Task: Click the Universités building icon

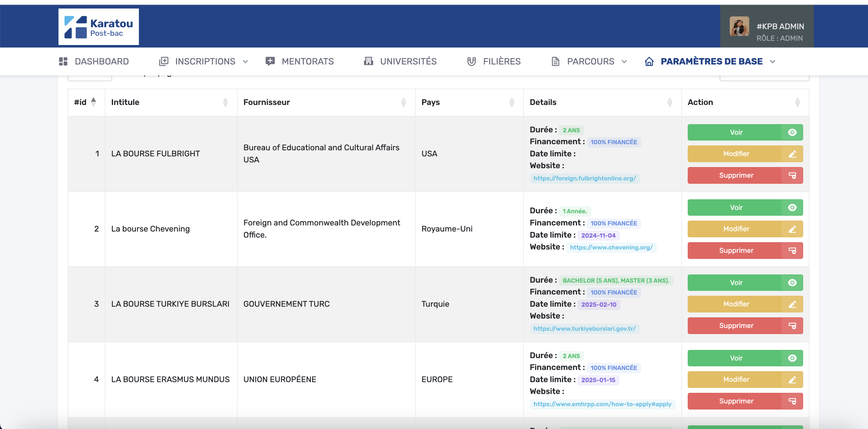Action: [369, 61]
